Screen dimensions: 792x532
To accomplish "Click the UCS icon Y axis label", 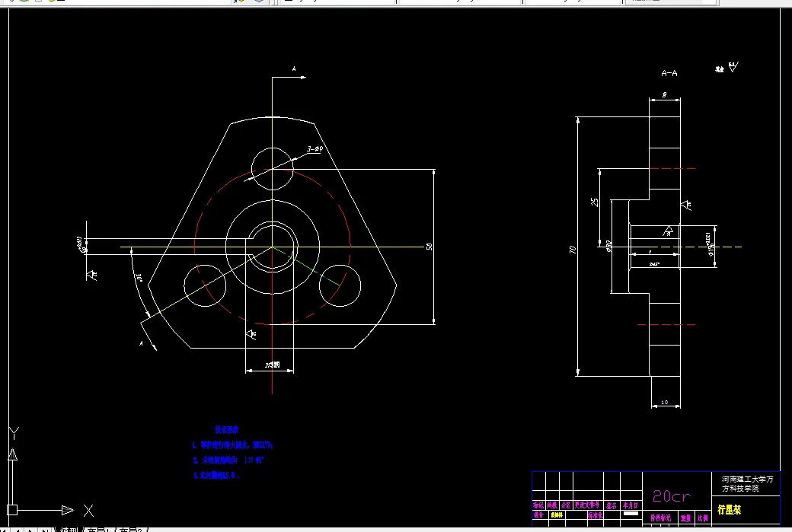I will [14, 433].
